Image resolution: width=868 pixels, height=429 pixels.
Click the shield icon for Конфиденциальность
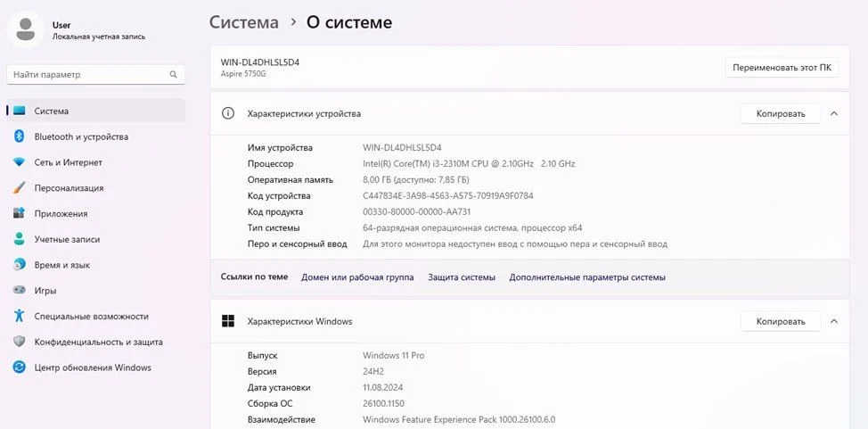coord(20,342)
